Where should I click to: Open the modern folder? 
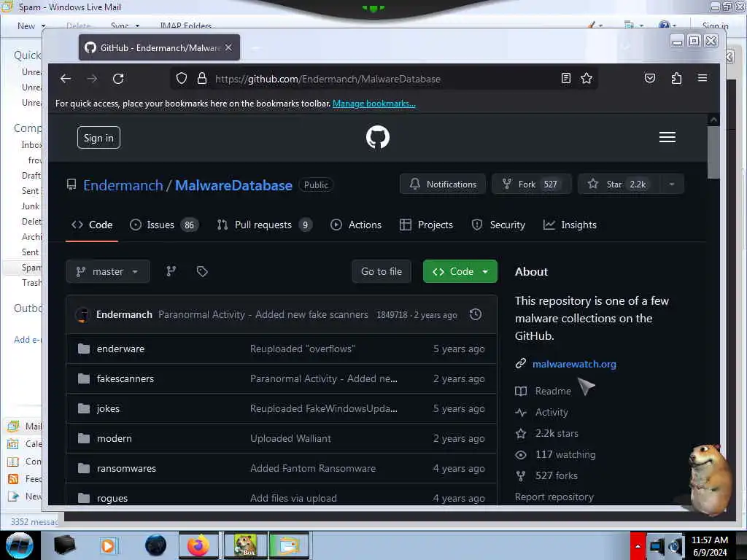click(115, 438)
